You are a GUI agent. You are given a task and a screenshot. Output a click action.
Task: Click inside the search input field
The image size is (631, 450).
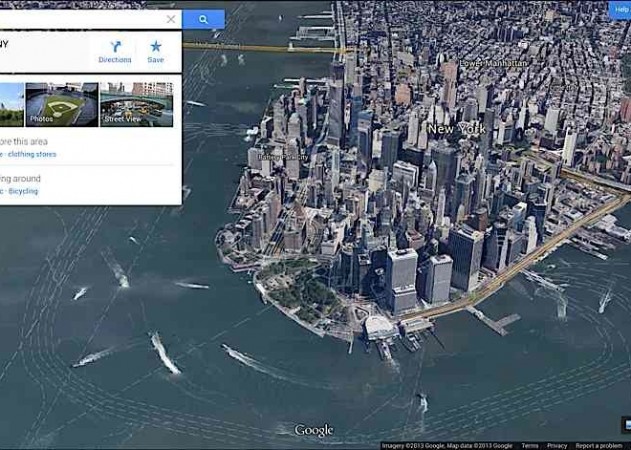pyautogui.click(x=82, y=19)
